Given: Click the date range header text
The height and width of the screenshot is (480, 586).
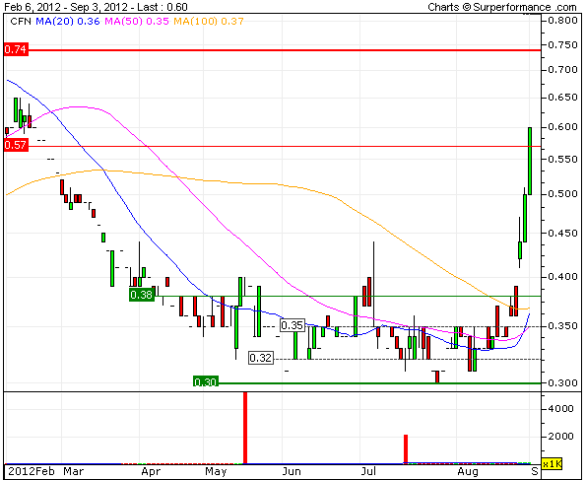Looking at the screenshot, I should [96, 7].
